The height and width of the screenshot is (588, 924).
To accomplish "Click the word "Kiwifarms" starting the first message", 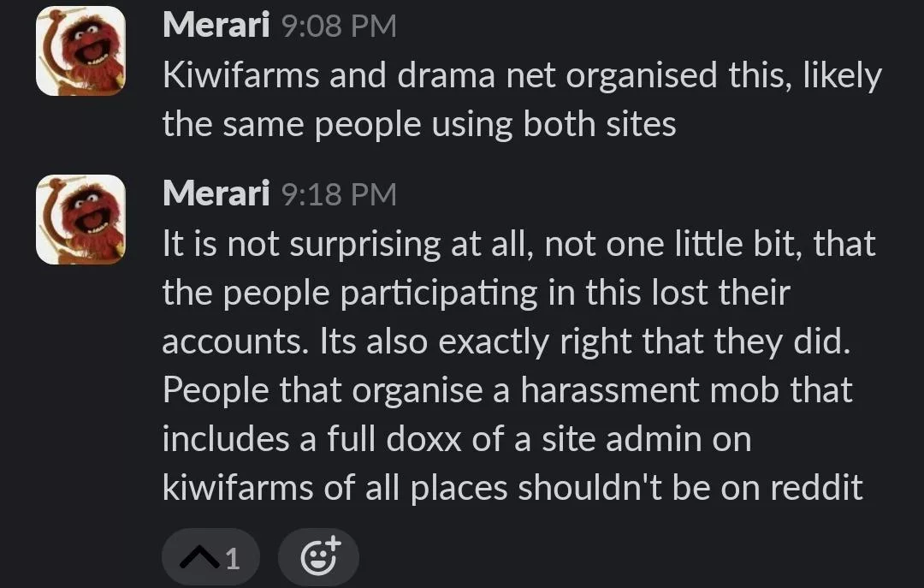I will 241,75.
